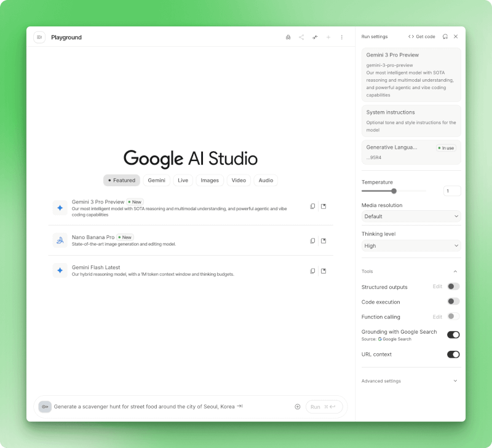492x448 pixels.
Task: Open the three-dot overflow menu
Action: [x=341, y=37]
